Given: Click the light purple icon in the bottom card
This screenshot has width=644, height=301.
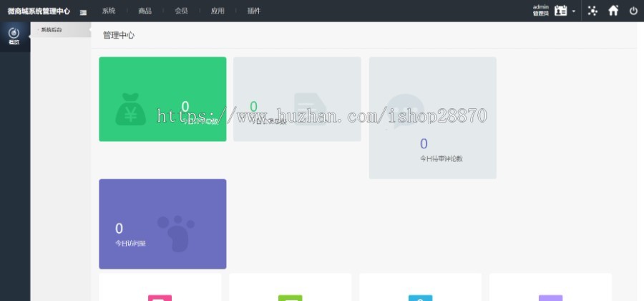Looking at the screenshot, I should 550,298.
